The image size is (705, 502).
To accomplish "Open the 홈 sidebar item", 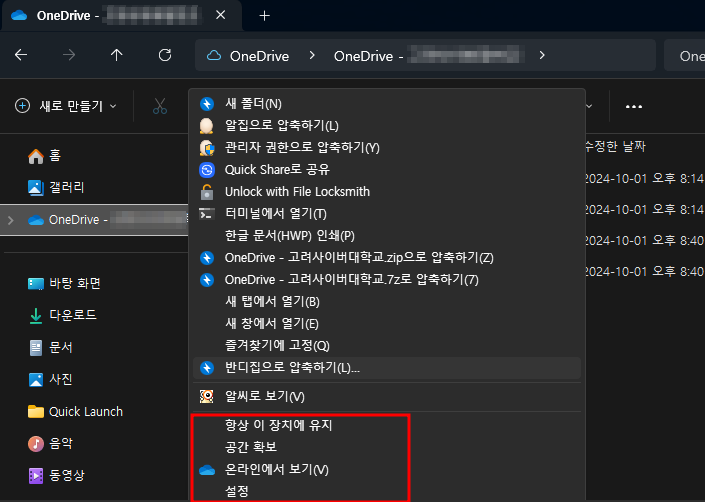I will [x=44, y=155].
